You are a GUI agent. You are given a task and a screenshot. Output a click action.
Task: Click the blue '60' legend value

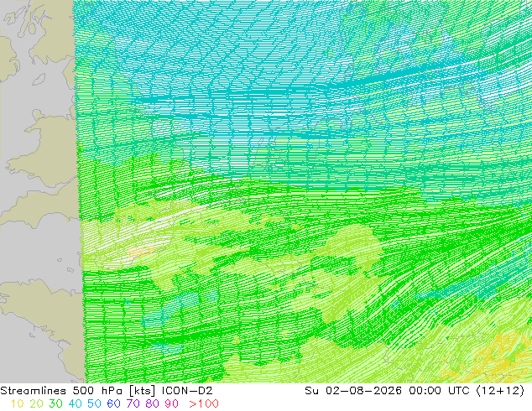(x=113, y=404)
